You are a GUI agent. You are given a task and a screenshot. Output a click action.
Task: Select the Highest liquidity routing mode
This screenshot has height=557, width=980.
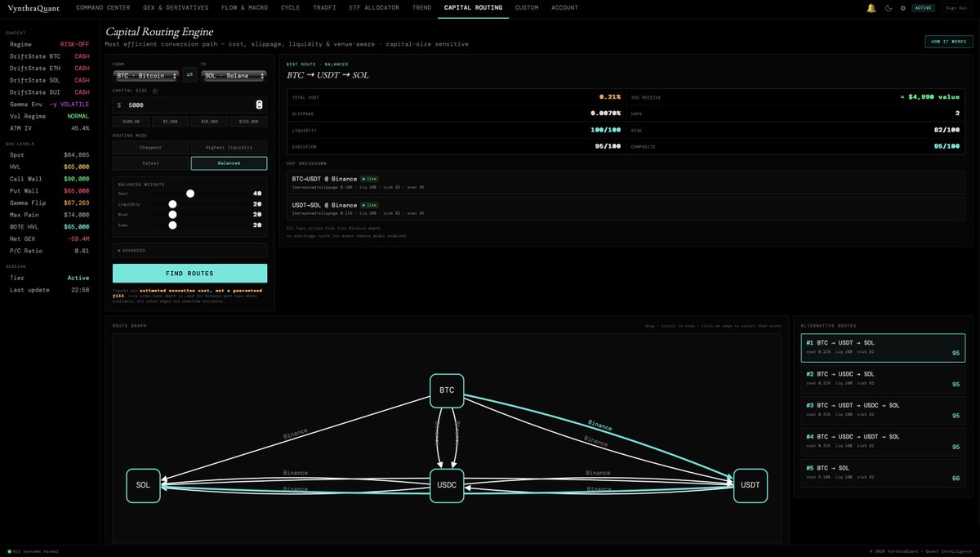pyautogui.click(x=229, y=148)
